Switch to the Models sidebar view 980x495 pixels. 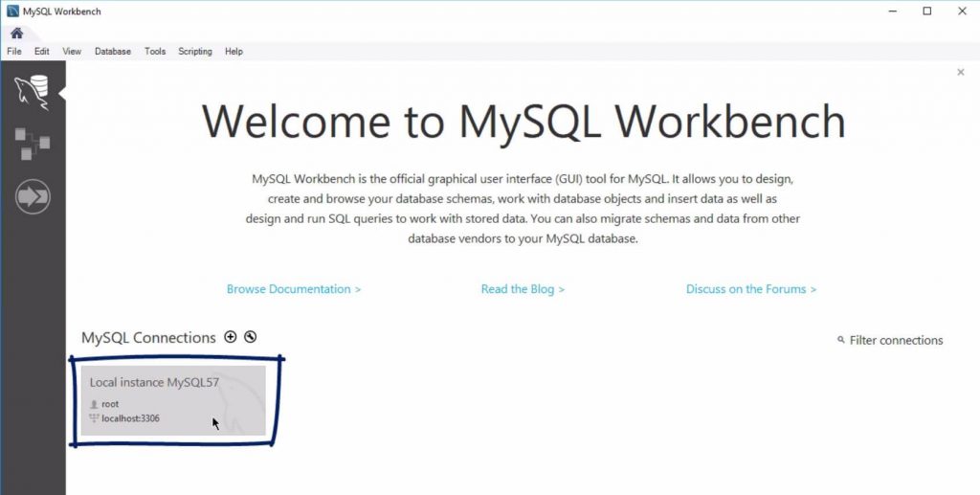click(x=33, y=145)
